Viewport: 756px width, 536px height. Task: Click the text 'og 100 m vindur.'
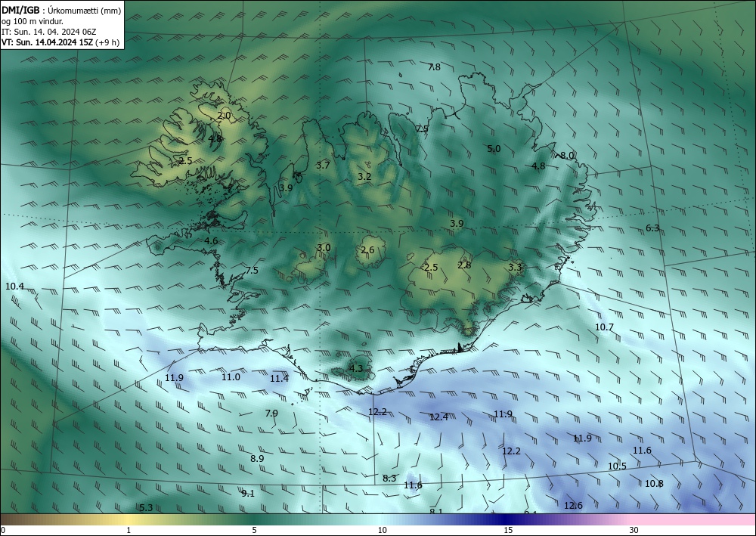click(x=33, y=21)
